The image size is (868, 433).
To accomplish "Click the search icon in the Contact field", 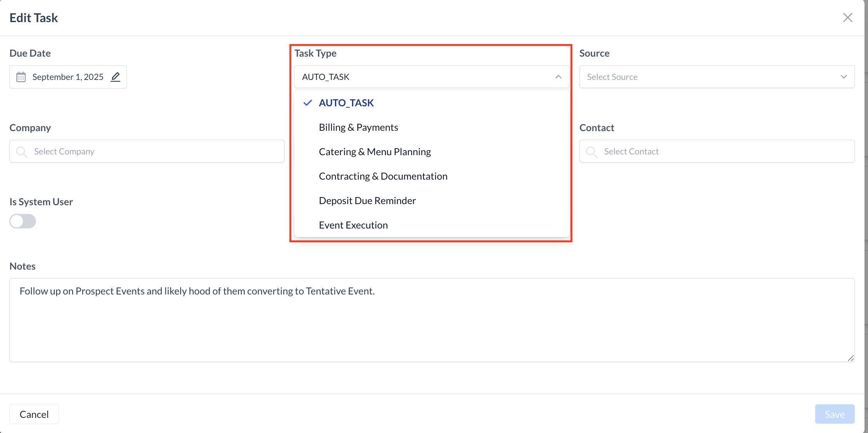I will (x=592, y=152).
